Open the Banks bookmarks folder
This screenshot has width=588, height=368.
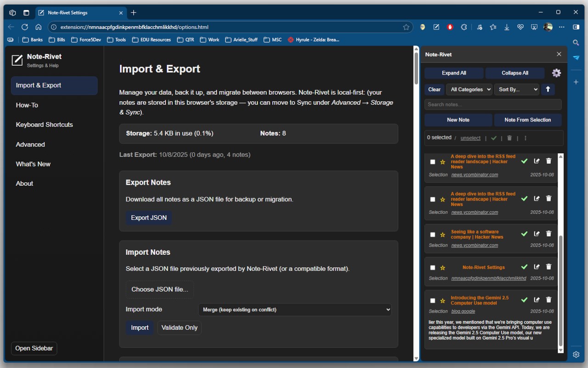pos(32,40)
